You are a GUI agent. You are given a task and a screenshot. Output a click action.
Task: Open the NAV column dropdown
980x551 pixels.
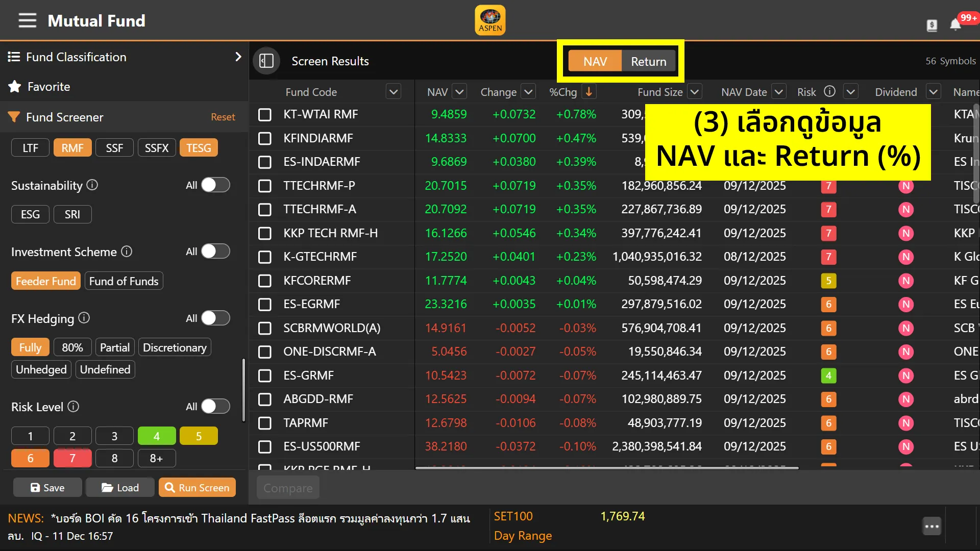coord(459,92)
